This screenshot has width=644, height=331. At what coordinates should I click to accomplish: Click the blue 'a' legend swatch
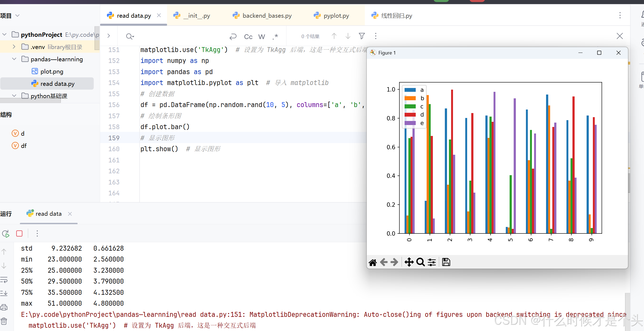click(410, 90)
